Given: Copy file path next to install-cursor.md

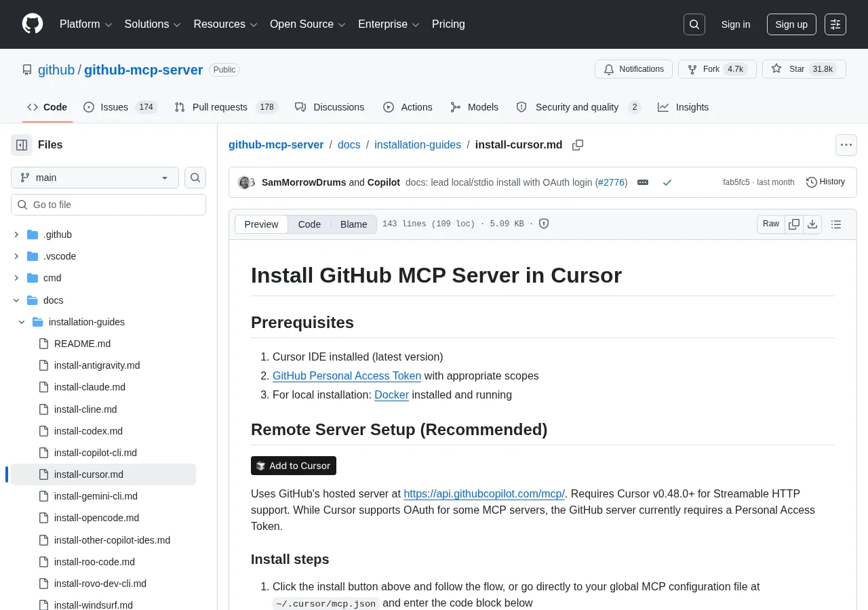Looking at the screenshot, I should pyautogui.click(x=578, y=145).
